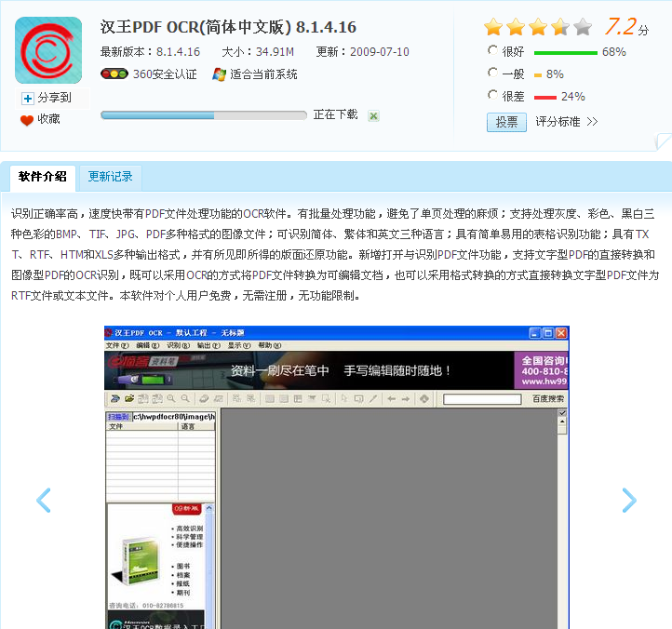Click the 360 security certification badge icon
672x629 pixels.
(114, 74)
